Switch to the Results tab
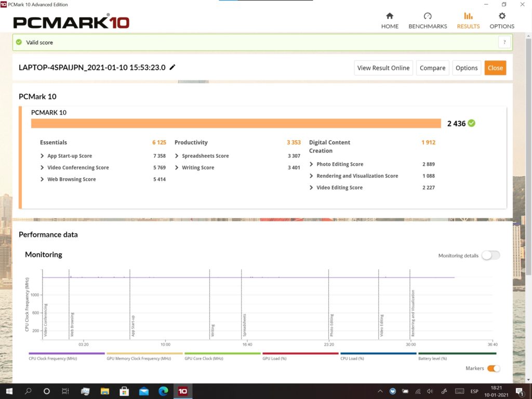This screenshot has height=399, width=532. 468,21
